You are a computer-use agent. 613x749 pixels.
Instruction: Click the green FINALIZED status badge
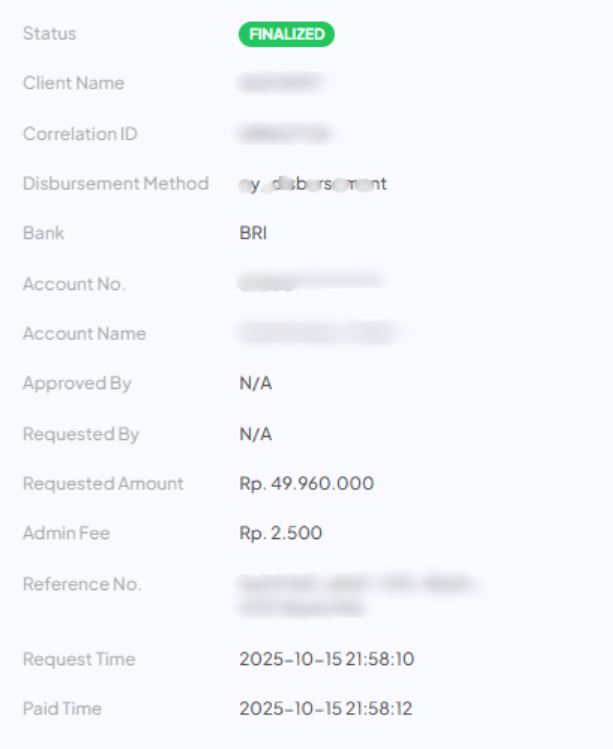[286, 34]
